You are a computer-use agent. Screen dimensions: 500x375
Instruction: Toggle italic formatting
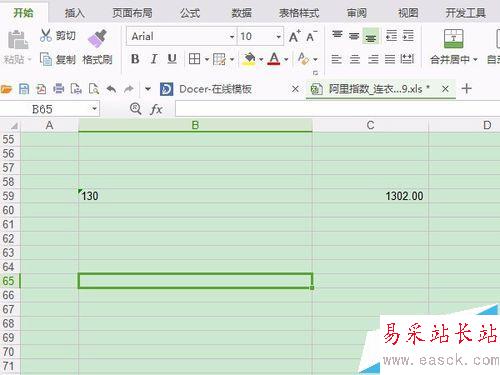pyautogui.click(x=154, y=59)
